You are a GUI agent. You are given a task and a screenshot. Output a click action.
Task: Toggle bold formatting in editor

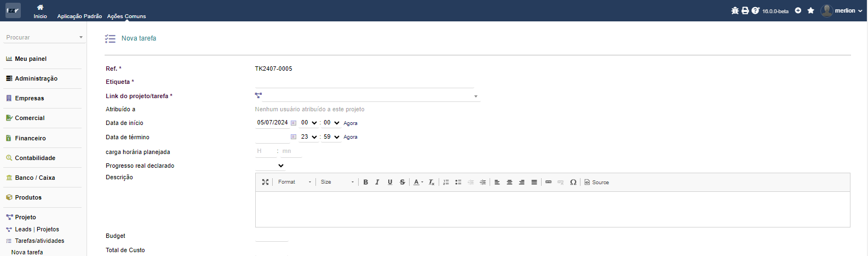click(x=365, y=182)
